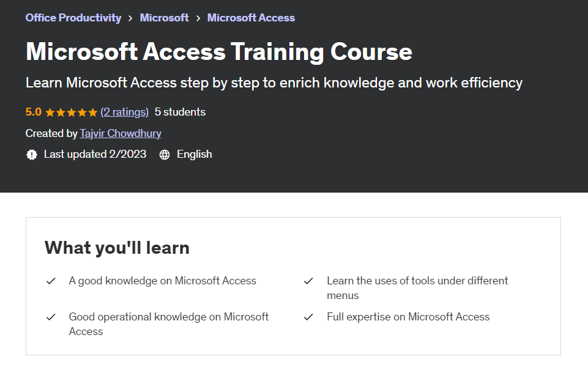The width and height of the screenshot is (588, 373).
Task: Click the 5.0 rating score
Action: pyautogui.click(x=34, y=112)
